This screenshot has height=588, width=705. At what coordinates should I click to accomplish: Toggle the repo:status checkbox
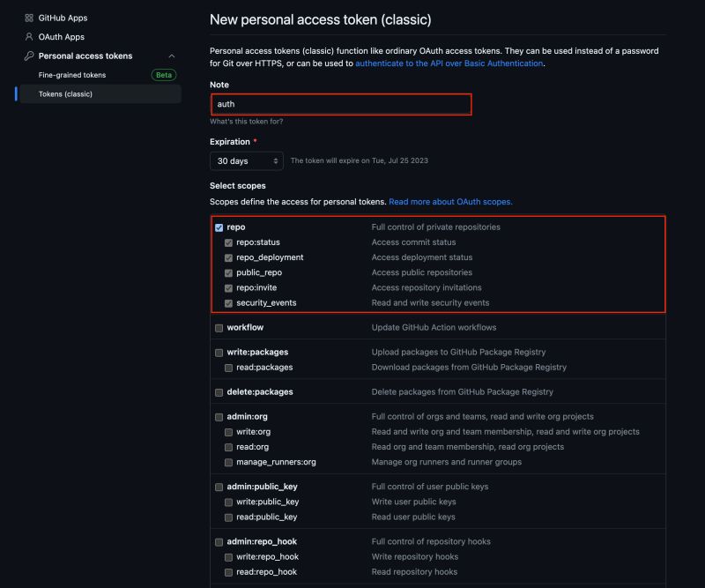point(228,243)
